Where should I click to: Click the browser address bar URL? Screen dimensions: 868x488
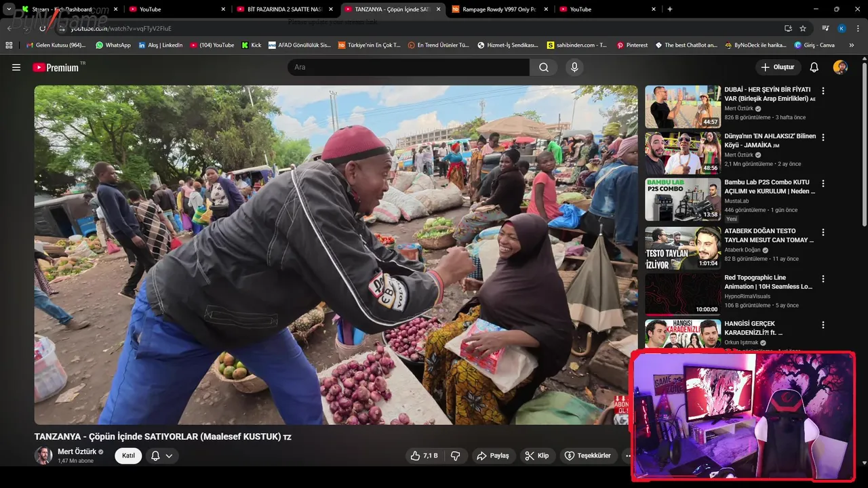click(x=121, y=28)
